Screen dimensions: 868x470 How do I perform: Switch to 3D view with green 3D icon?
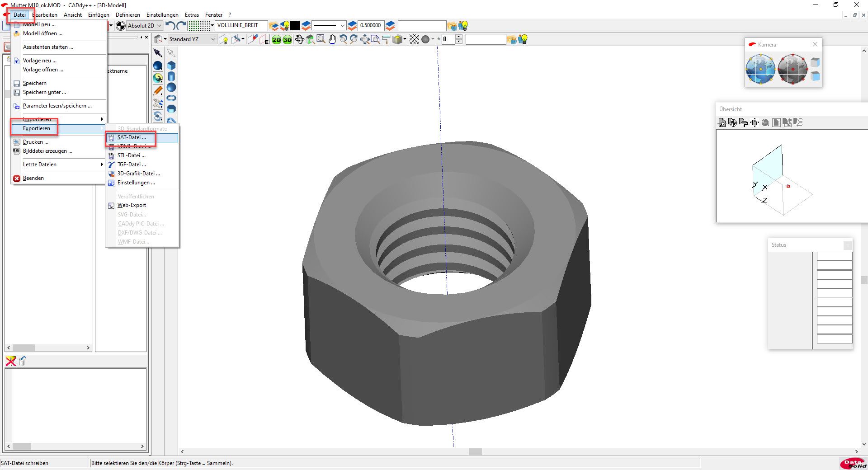point(287,40)
